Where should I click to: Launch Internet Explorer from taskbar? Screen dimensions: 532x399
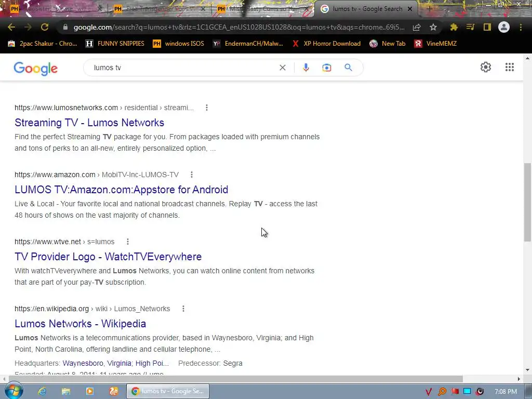tap(42, 391)
